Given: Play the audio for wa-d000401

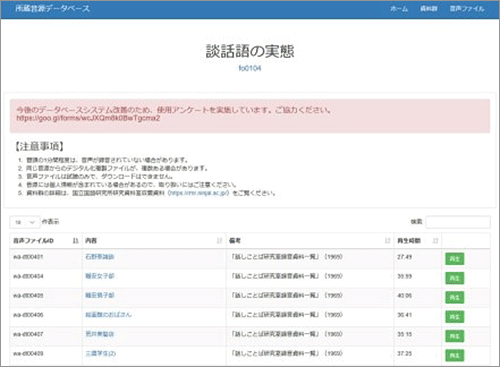Looking at the screenshot, I should click(454, 259).
